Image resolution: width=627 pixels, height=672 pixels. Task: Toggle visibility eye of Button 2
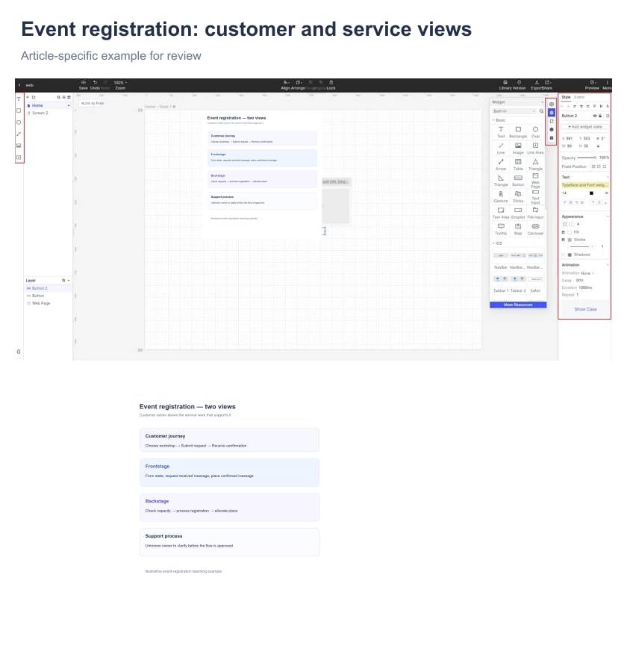pyautogui.click(x=594, y=116)
